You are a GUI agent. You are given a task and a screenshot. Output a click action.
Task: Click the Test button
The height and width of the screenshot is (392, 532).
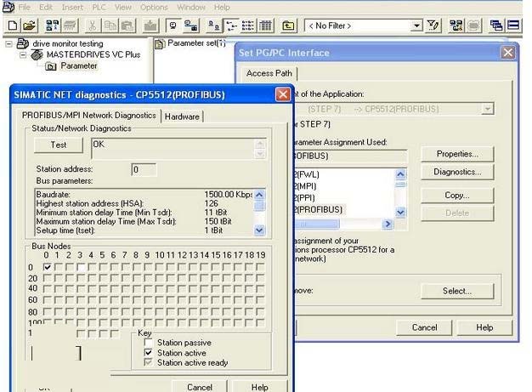point(59,145)
